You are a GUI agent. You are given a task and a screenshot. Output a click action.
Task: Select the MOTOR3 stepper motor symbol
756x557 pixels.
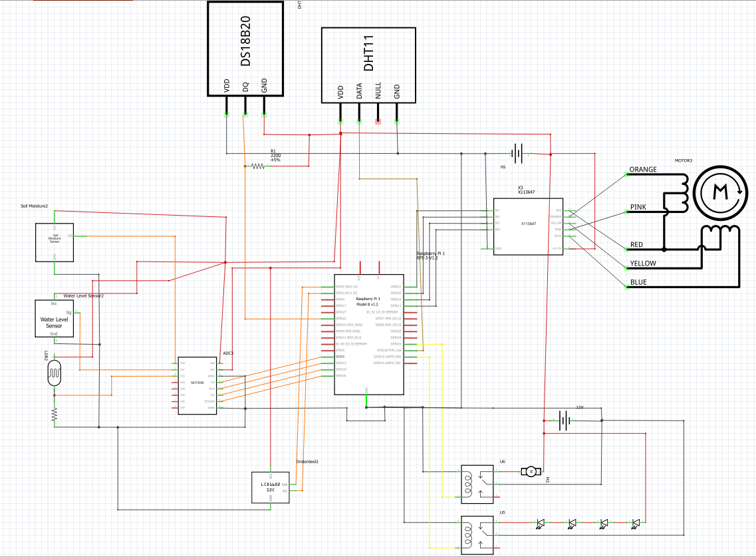tap(720, 192)
